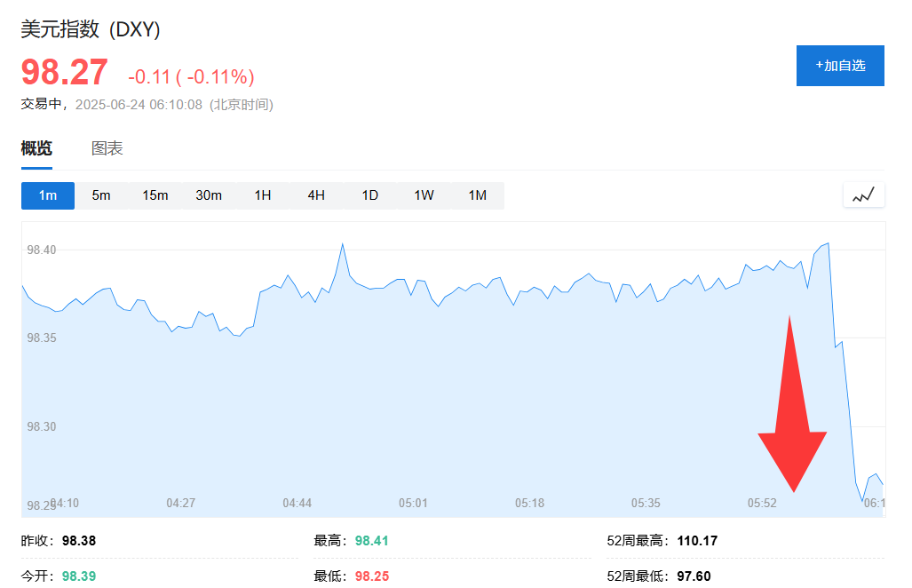This screenshot has height=588, width=912.
Task: Click the 52周最高 value 110.17
Action: pos(697,541)
